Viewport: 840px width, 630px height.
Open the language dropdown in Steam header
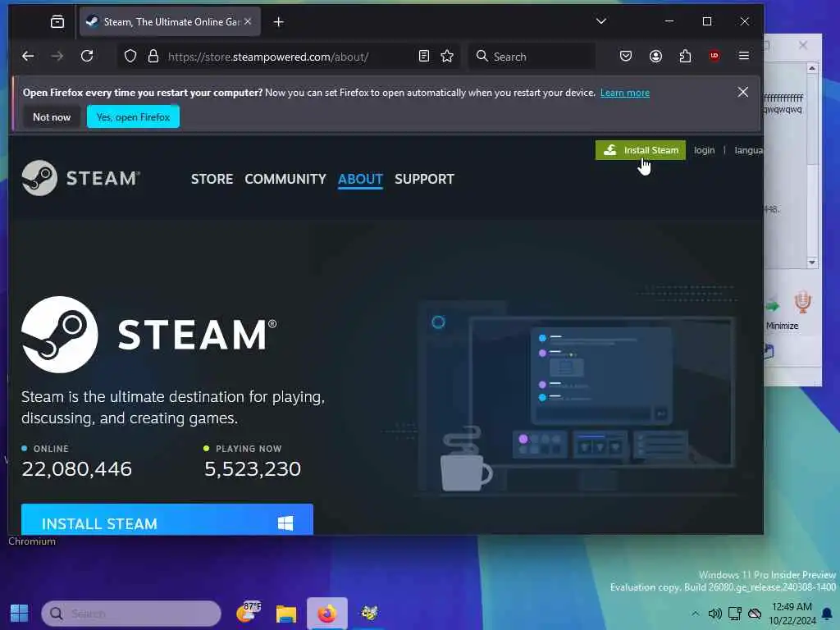click(x=748, y=151)
